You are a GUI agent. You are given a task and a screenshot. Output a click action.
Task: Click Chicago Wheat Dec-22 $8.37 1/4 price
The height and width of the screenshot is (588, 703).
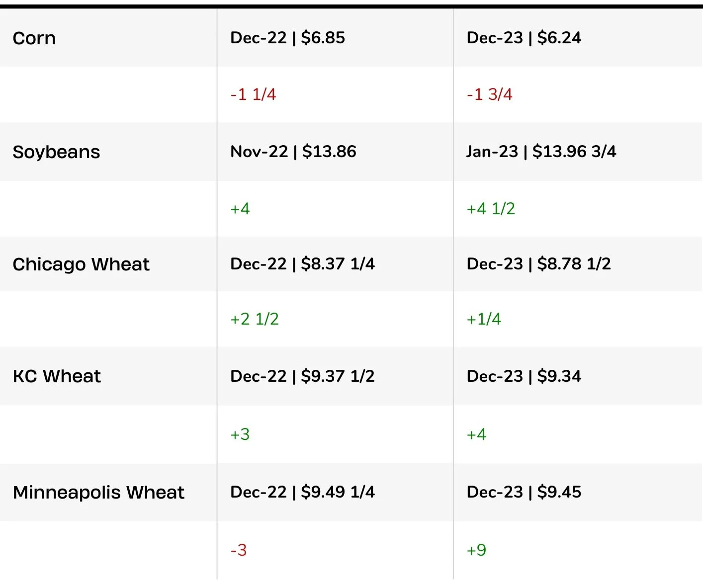tap(302, 264)
